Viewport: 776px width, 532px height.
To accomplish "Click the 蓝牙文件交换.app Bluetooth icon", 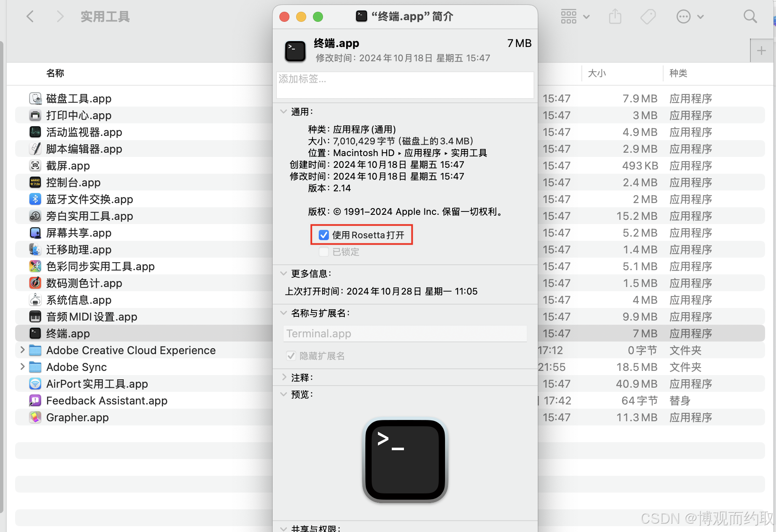I will click(x=35, y=199).
